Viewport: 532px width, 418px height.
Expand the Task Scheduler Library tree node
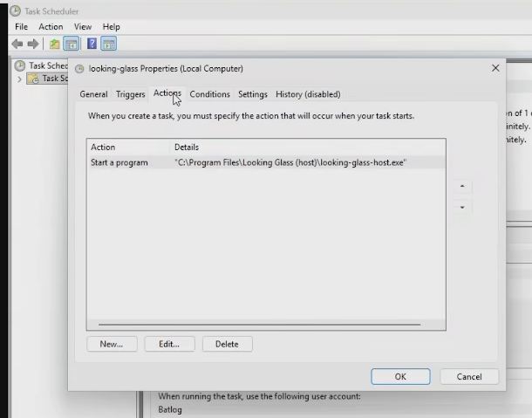19,79
